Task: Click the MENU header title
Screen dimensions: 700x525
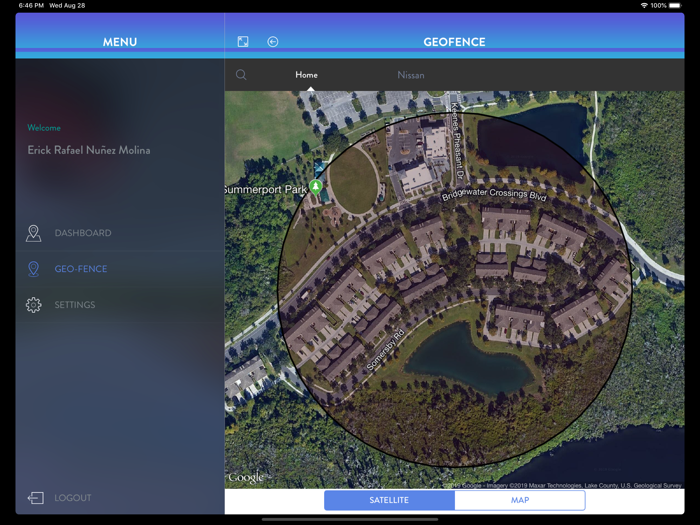Action: (120, 42)
